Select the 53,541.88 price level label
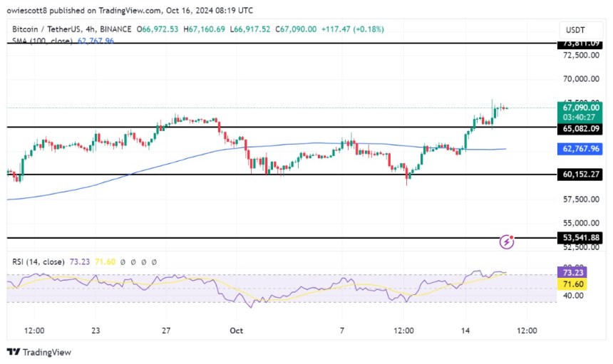This screenshot has width=613, height=364. pos(580,238)
